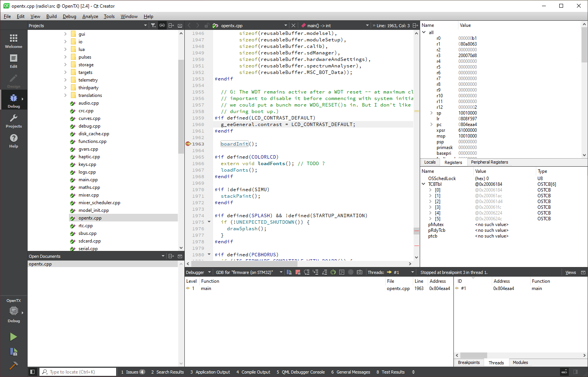
Task: Switch to the Welcome mode
Action: pyautogui.click(x=13, y=41)
